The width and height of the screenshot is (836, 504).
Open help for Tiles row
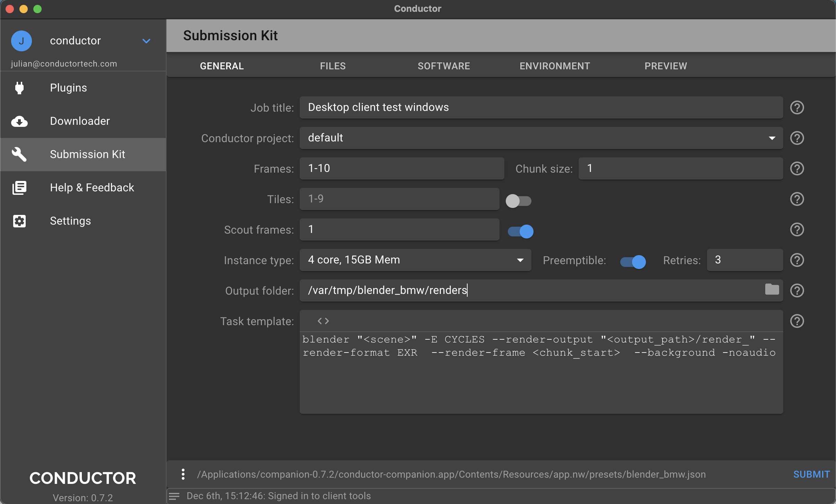click(797, 199)
